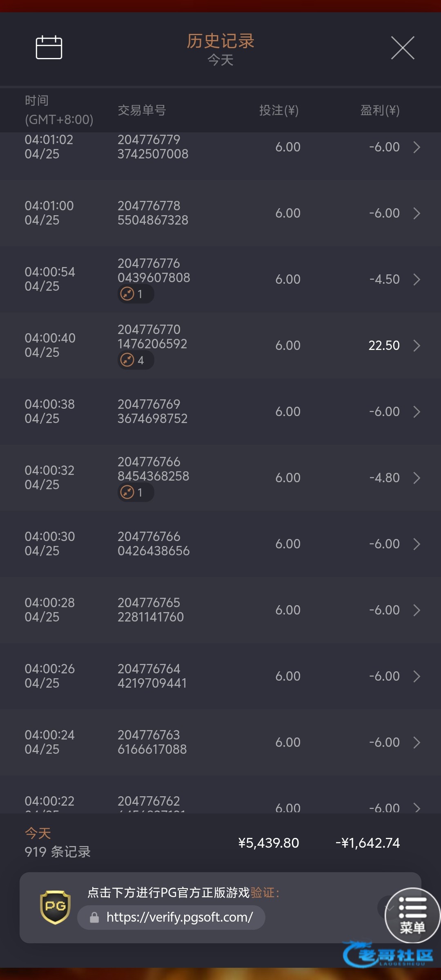This screenshot has height=980, width=441.
Task: Select transaction 2047767785504867328 row
Action: [220, 213]
